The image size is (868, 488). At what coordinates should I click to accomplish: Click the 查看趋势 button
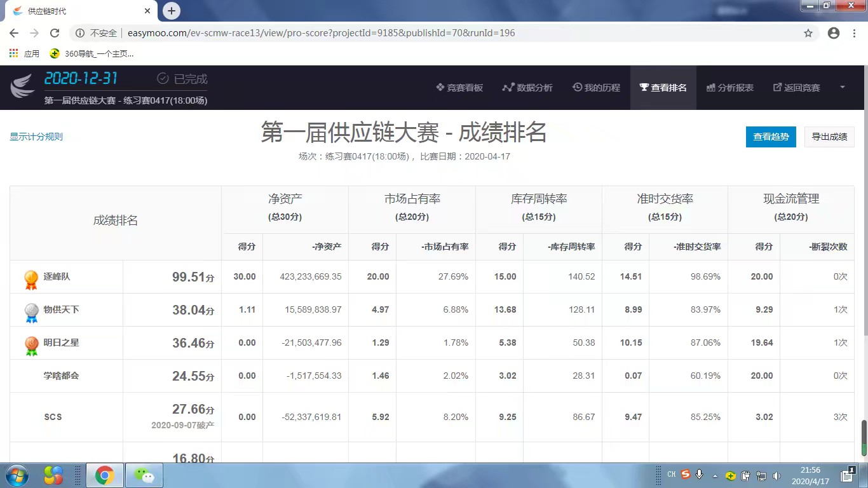771,137
